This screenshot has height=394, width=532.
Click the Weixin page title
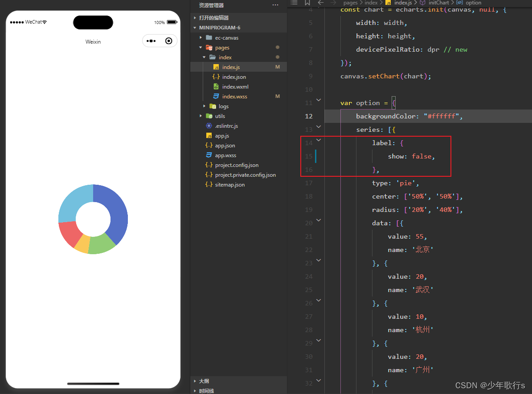(93, 42)
